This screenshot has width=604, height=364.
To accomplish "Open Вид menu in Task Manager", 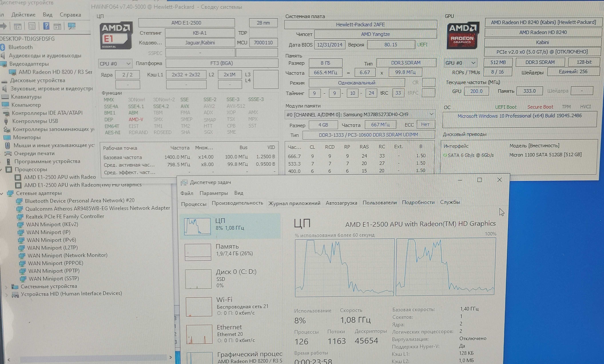I will 239,193.
